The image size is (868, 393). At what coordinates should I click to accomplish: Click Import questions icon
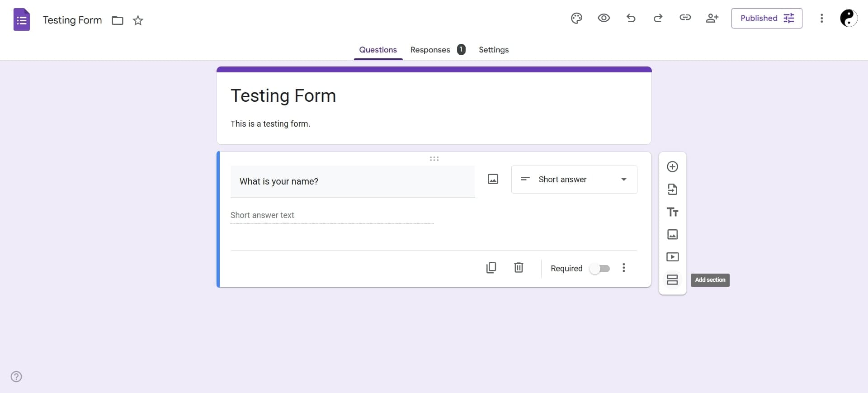pyautogui.click(x=672, y=189)
